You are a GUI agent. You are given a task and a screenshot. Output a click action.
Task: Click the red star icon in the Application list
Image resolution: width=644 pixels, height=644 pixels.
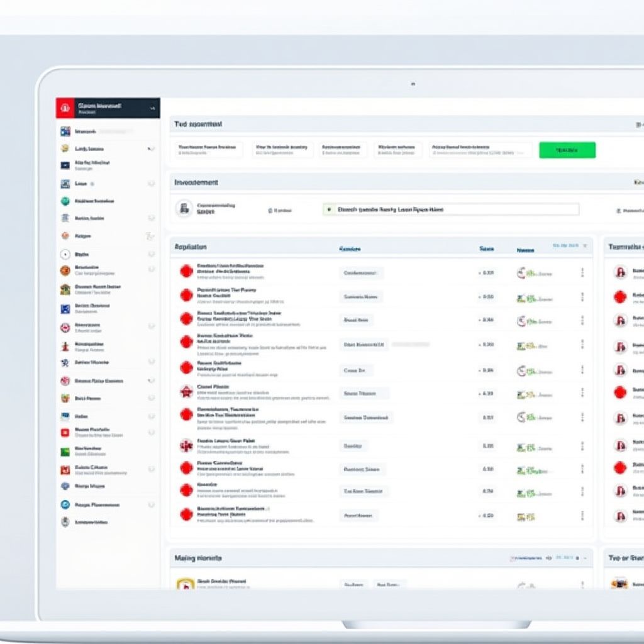(186, 392)
